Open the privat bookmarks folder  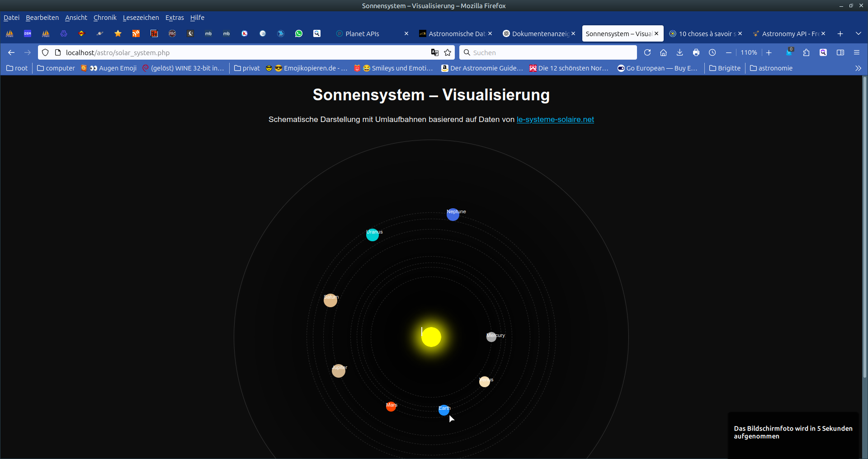[x=247, y=68]
